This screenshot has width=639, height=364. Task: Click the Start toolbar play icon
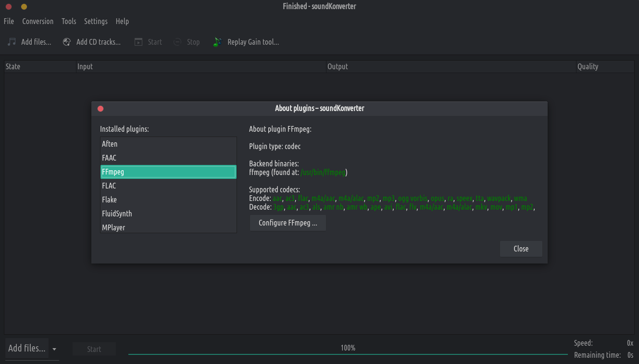click(x=138, y=42)
